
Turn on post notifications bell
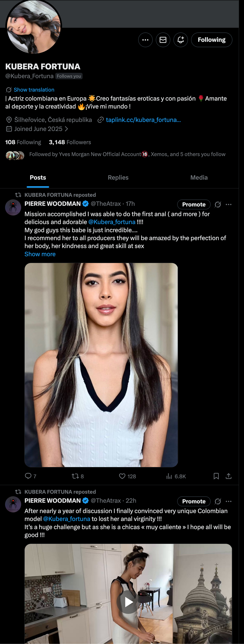180,40
